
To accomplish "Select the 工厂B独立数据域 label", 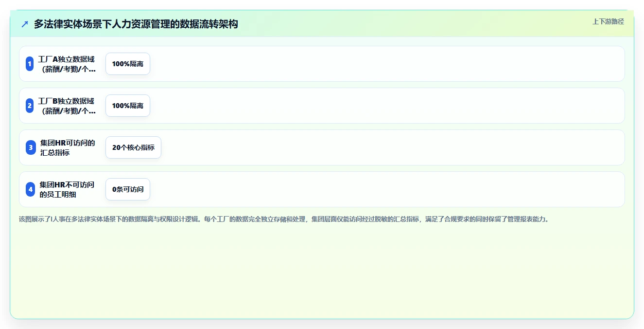I will pos(67,106).
